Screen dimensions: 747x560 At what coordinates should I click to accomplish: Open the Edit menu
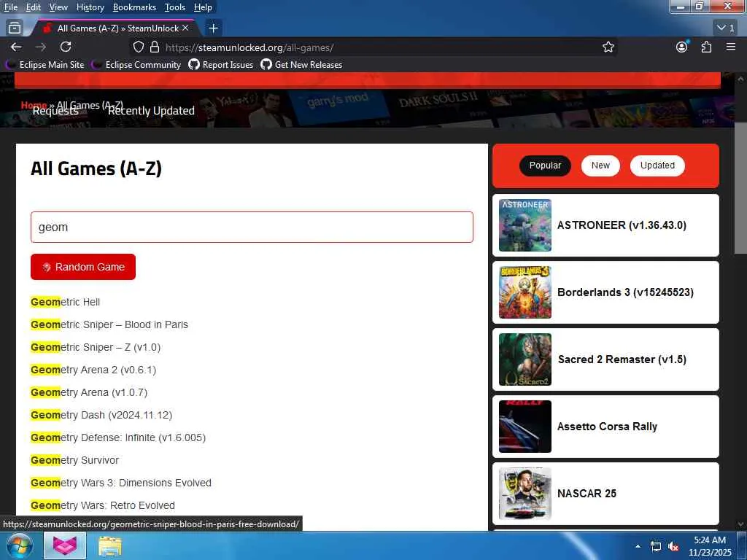click(x=33, y=7)
